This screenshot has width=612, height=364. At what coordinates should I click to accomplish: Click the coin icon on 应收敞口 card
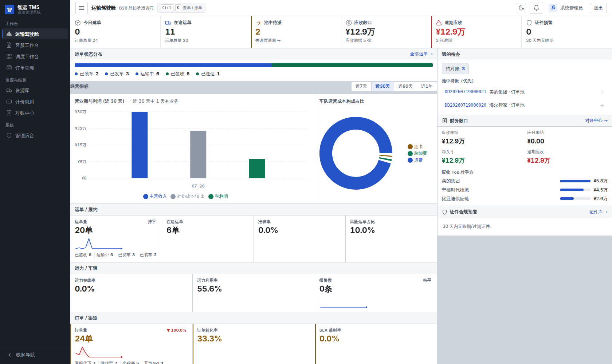(349, 23)
